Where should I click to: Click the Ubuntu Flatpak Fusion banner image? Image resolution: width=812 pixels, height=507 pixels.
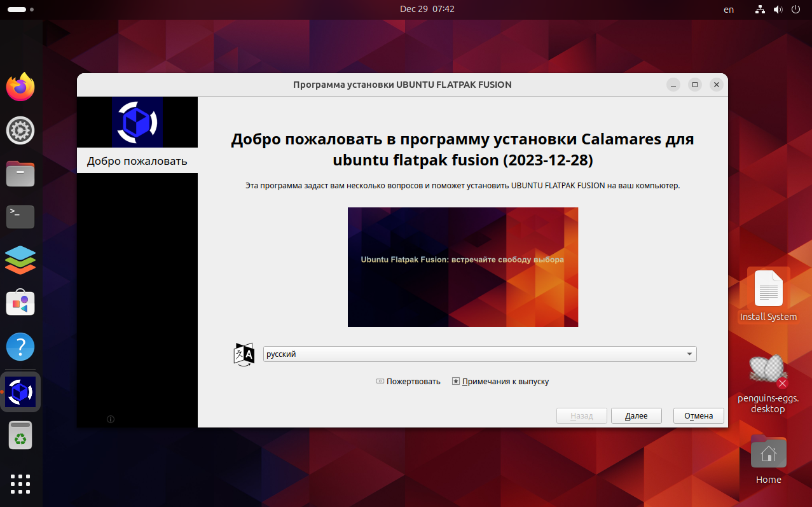pos(463,267)
